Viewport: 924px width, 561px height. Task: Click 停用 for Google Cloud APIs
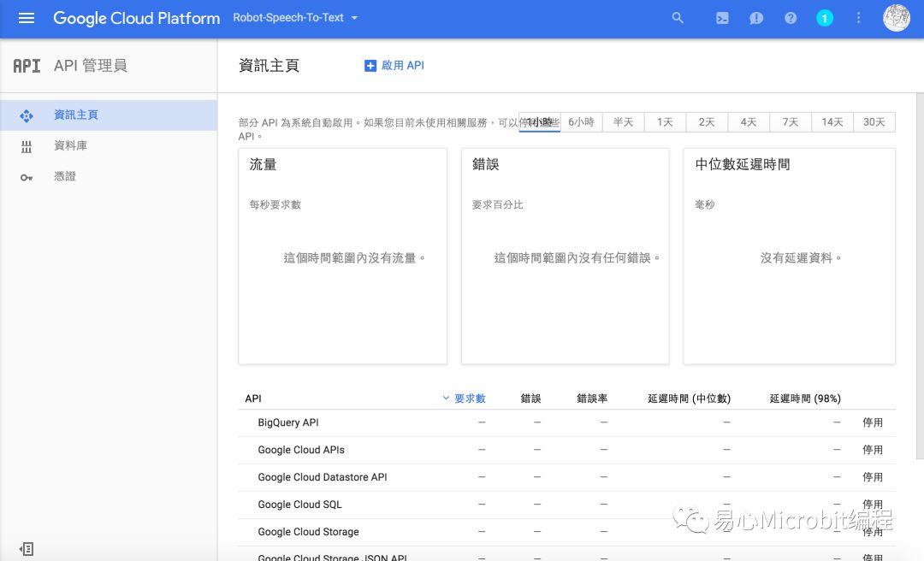tap(872, 450)
